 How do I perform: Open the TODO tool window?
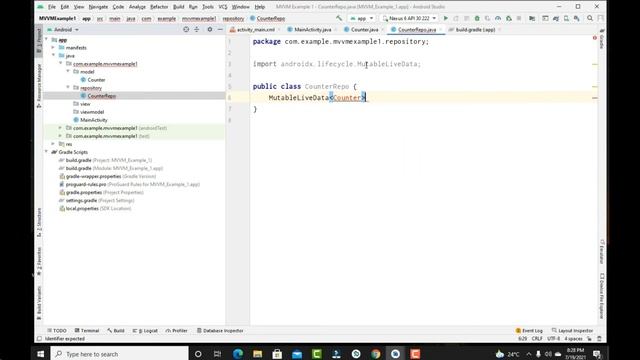coord(57,331)
